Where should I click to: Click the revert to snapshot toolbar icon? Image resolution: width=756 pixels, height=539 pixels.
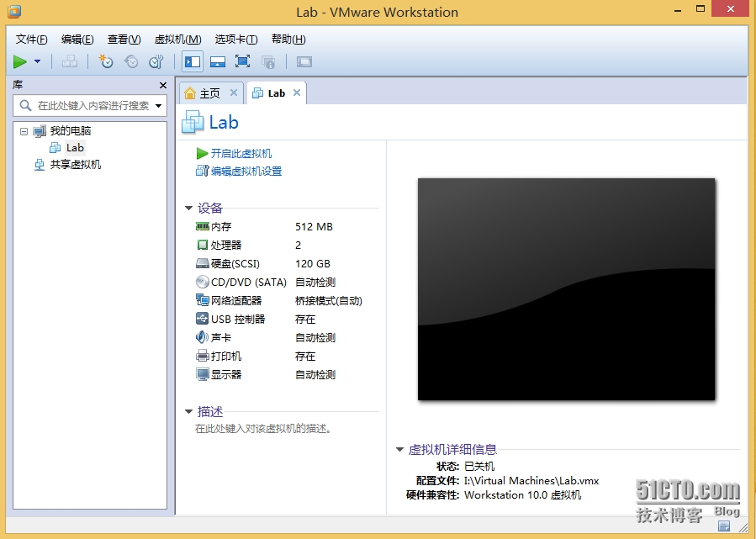coord(131,61)
